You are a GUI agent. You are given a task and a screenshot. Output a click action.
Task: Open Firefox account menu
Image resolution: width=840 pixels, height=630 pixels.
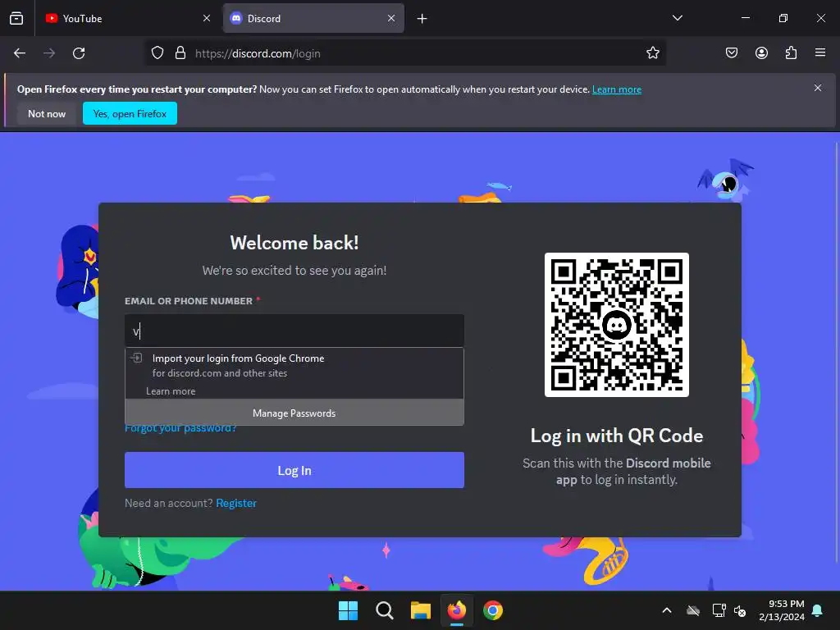(x=762, y=52)
